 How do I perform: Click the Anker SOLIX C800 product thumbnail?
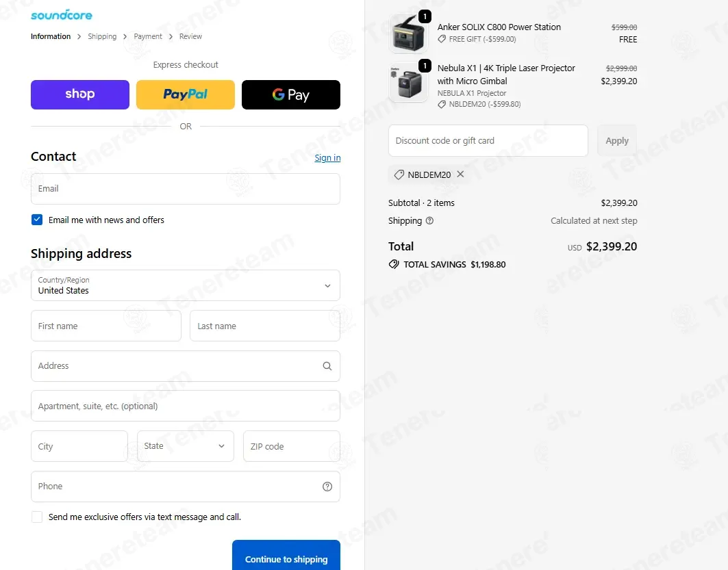click(x=408, y=34)
